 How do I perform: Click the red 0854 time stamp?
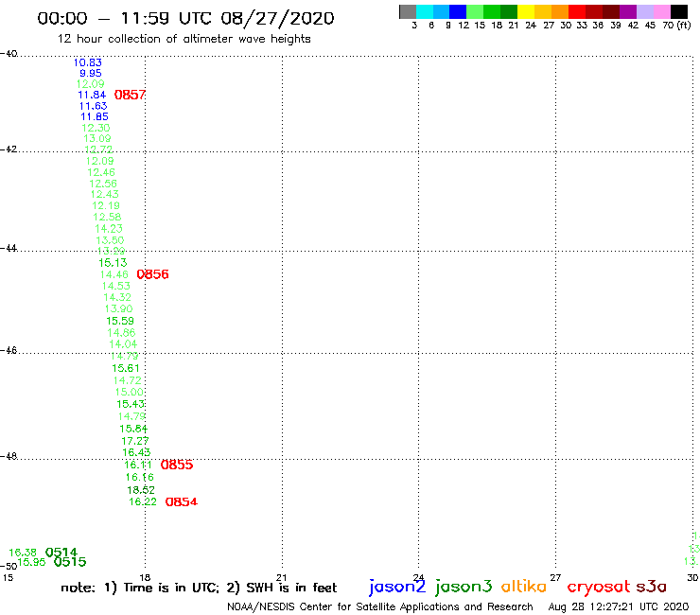point(182,501)
